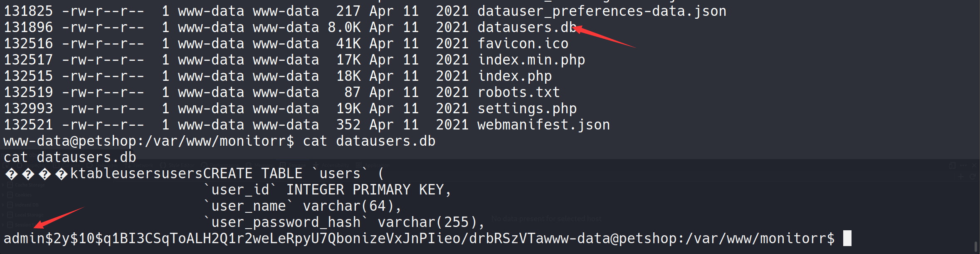The height and width of the screenshot is (254, 980).
Task: Click the terminal scrollbar thumb
Action: point(975,246)
